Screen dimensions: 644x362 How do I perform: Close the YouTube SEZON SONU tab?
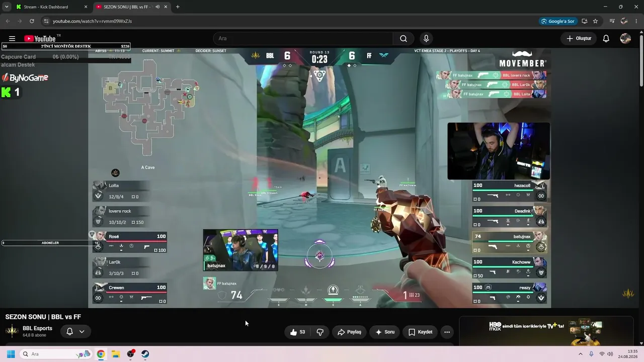[166, 7]
